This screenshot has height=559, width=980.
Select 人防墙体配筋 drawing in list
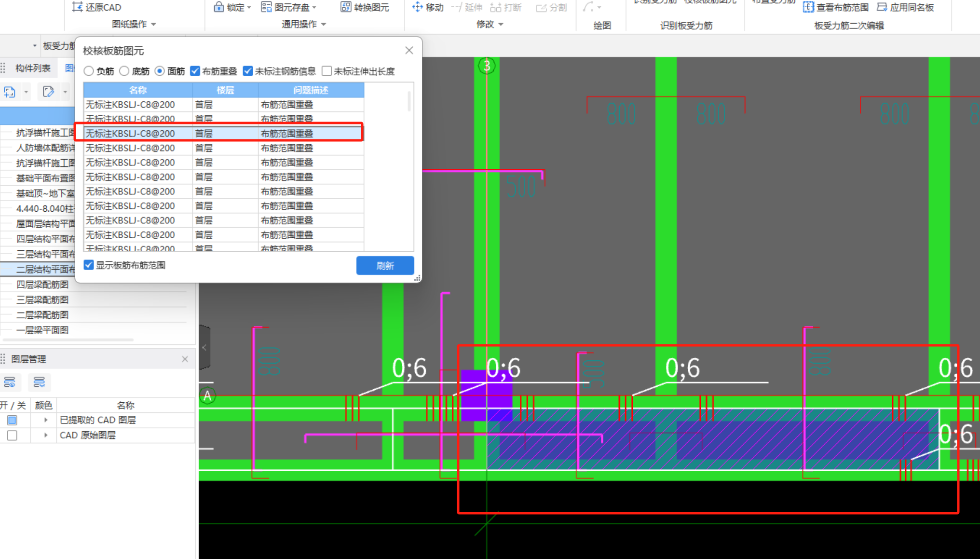[x=46, y=148]
